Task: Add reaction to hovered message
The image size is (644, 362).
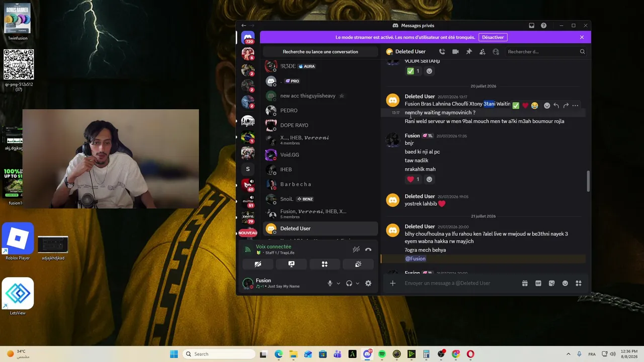Action: tap(547, 106)
